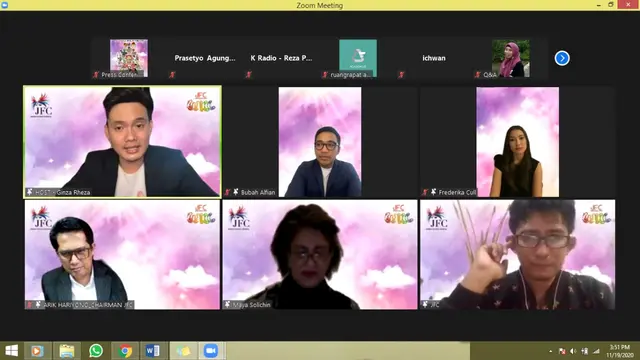Click pin icon on HOST - Ginza Rheza video
This screenshot has width=640, height=360.
pyautogui.click(x=30, y=192)
